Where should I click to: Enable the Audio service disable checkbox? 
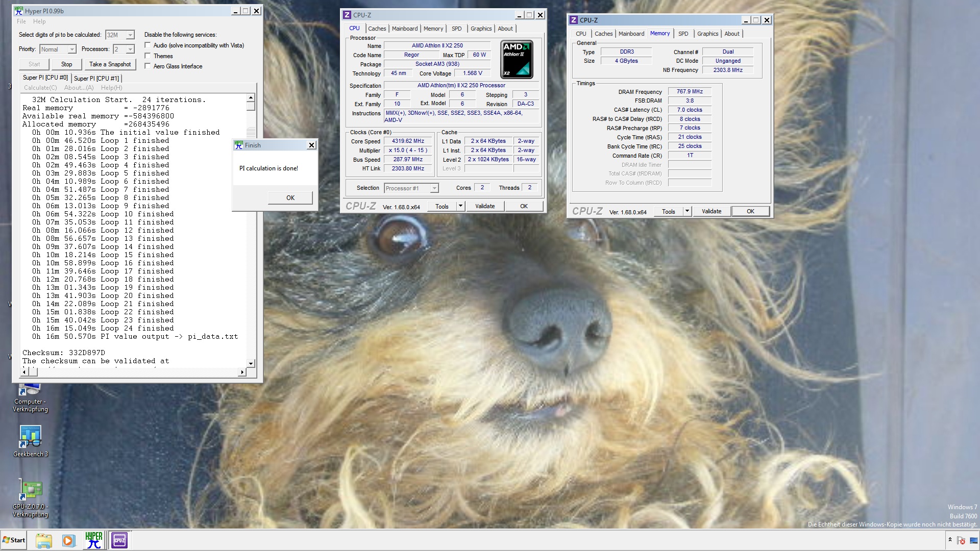(148, 45)
